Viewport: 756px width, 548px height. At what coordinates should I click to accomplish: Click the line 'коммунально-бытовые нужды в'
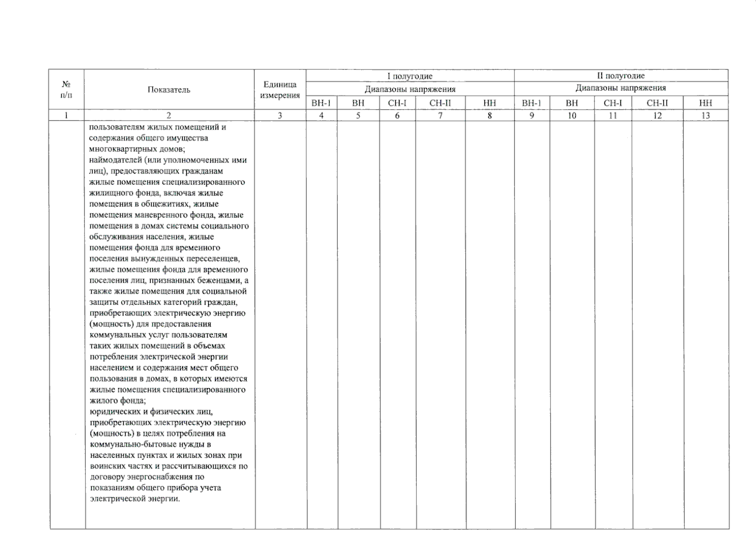(x=150, y=444)
